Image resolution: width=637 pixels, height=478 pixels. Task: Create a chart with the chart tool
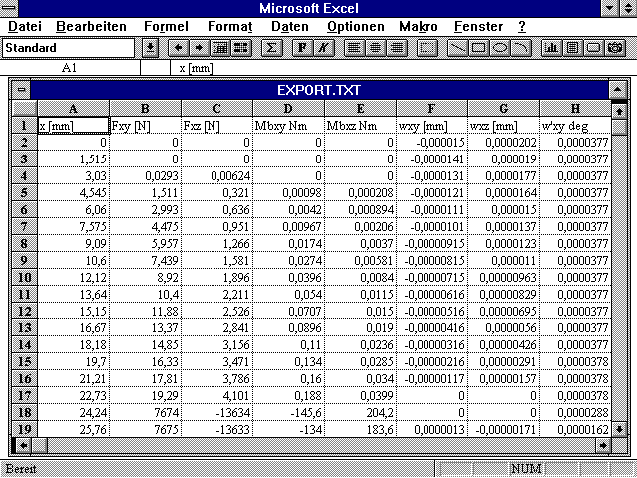(x=551, y=48)
